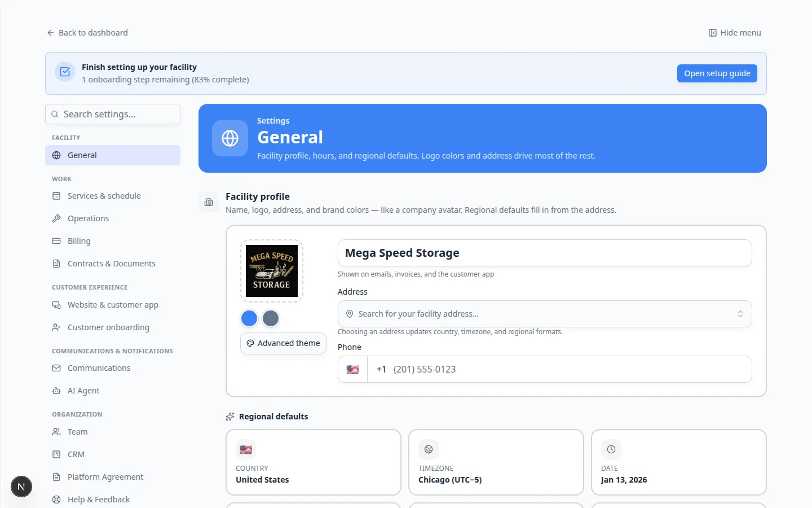Click the palette icon on Advanced theme
812x508 pixels.
[x=250, y=343]
